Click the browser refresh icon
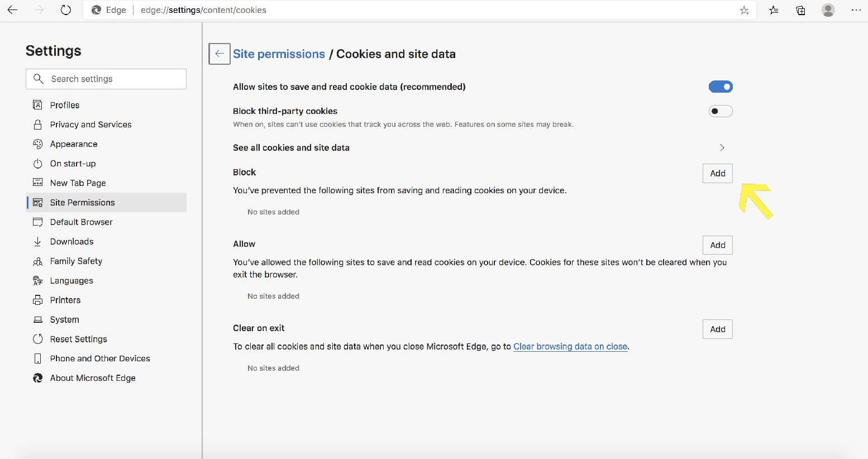The image size is (868, 459). tap(66, 10)
